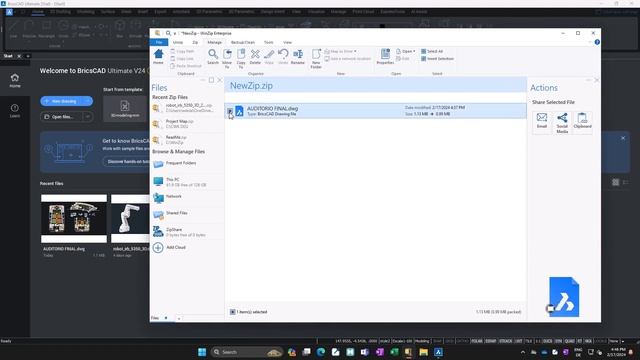Open Shared Files in the Files pane
Screen dimensions: 640x360
(187, 214)
